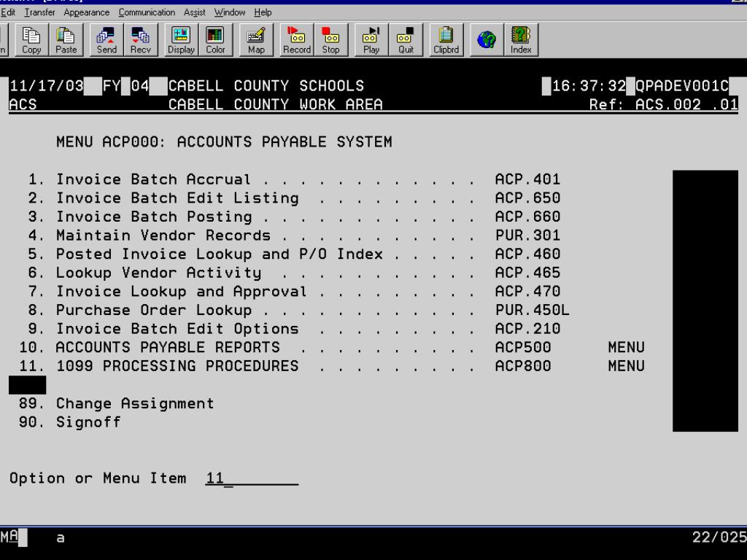The image size is (747, 560).
Task: Click the ACP.650 program code
Action: pyautogui.click(x=528, y=198)
